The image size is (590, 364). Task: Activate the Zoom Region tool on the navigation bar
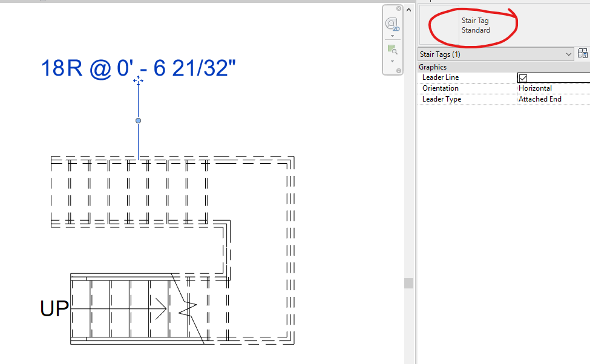click(392, 50)
